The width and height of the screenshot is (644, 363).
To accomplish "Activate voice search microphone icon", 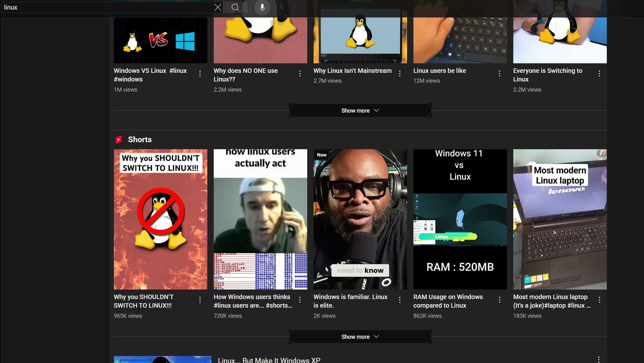I will point(262,7).
